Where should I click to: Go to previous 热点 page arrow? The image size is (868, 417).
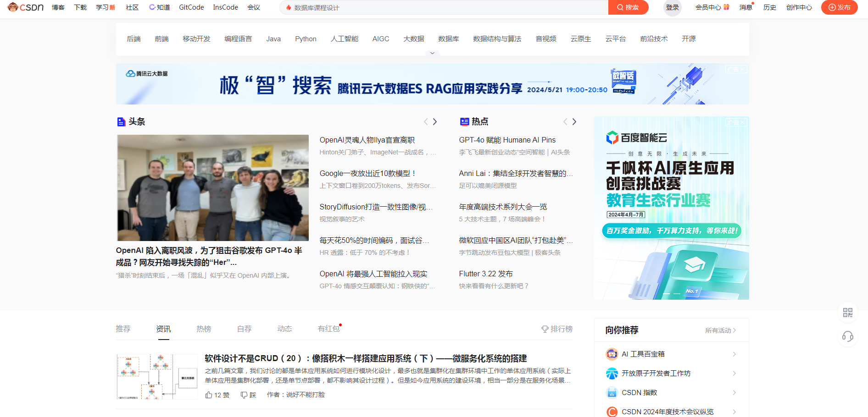565,121
